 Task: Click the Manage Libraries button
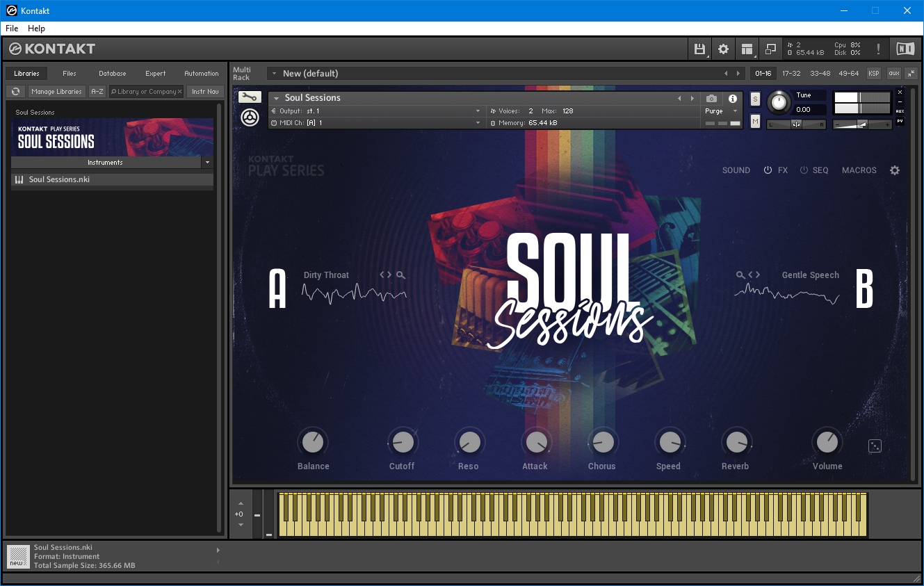coord(57,92)
